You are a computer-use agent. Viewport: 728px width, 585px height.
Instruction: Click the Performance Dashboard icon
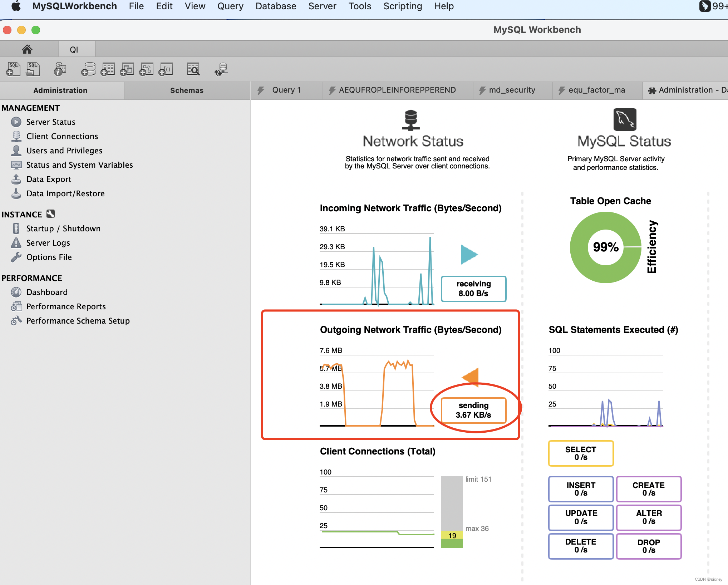(x=16, y=292)
